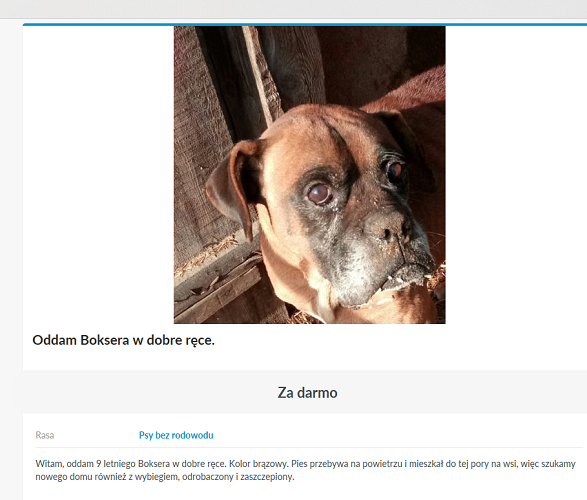The height and width of the screenshot is (500, 587).
Task: Click the description starting with "Witam, oddam 9 letniego"
Action: pyautogui.click(x=305, y=470)
